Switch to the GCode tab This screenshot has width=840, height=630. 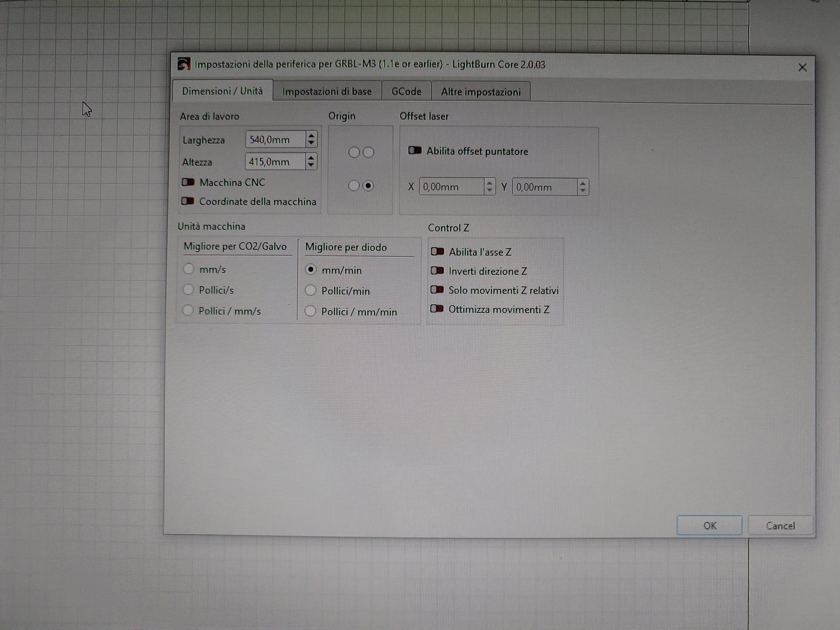[406, 91]
